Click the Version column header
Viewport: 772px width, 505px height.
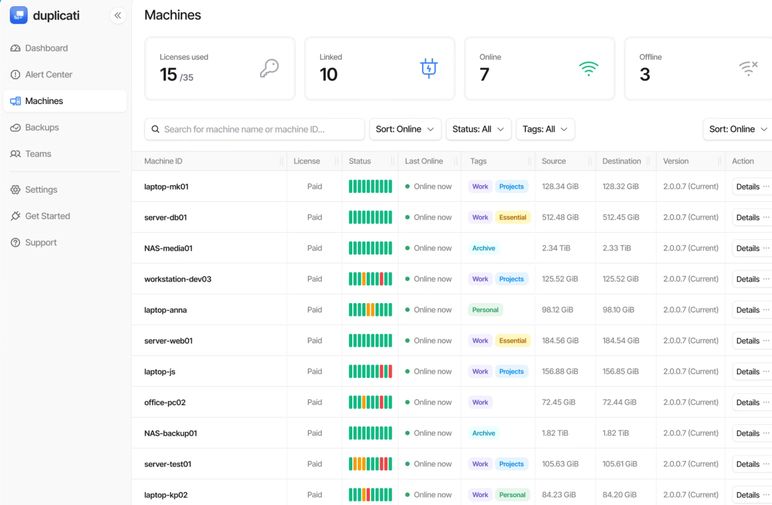(x=676, y=161)
